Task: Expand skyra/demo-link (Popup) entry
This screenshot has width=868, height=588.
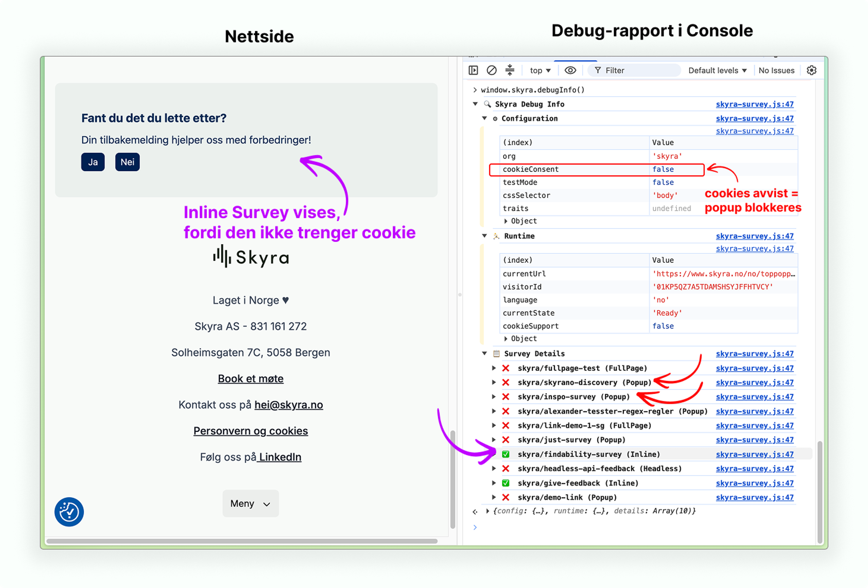Action: pyautogui.click(x=494, y=497)
